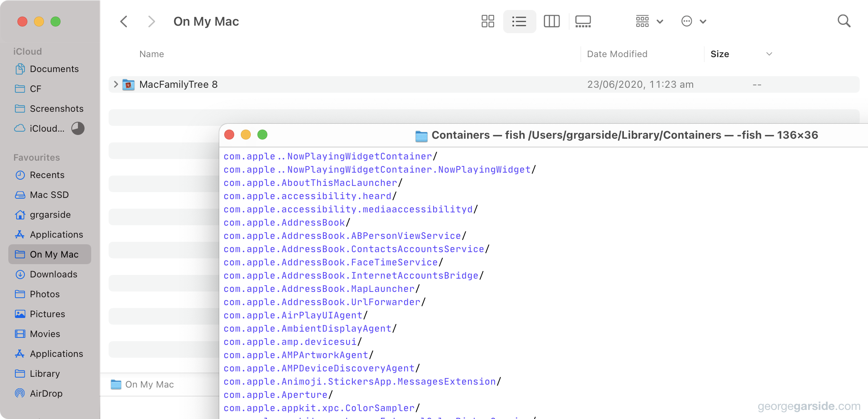Open the Group By toolbar menu
868x419 pixels.
pos(650,22)
